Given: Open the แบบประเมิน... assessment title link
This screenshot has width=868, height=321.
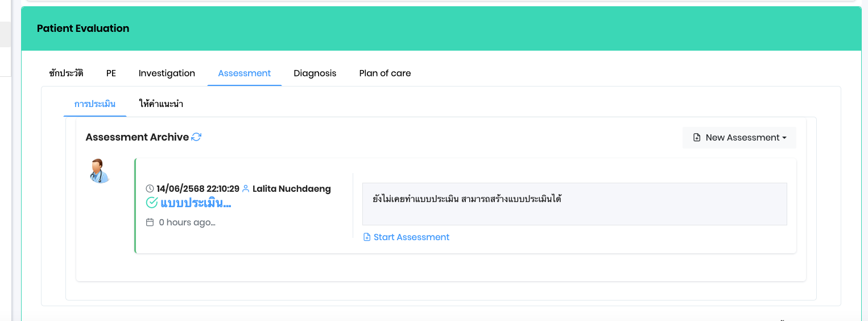Looking at the screenshot, I should (196, 203).
